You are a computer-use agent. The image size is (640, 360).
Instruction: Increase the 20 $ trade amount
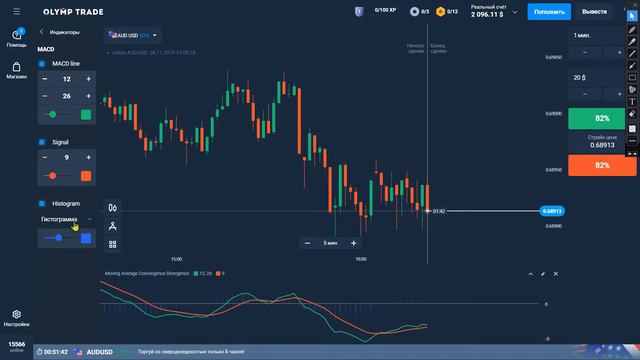[x=619, y=94]
